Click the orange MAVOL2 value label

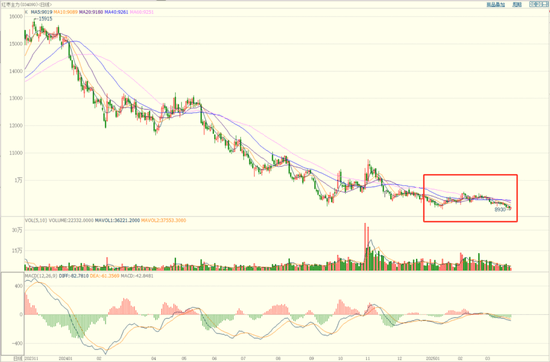(163, 221)
